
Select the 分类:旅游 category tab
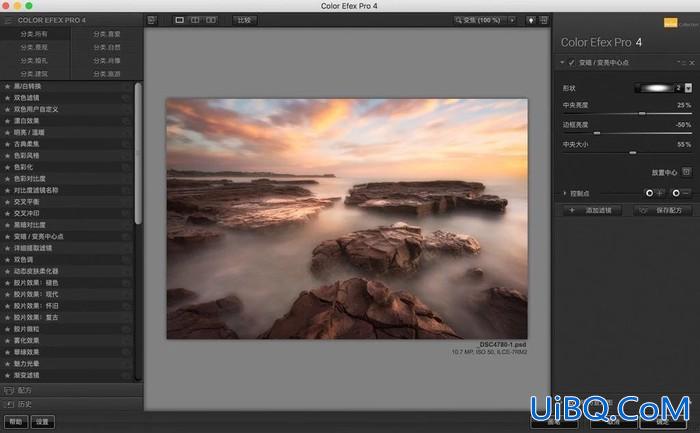107,74
